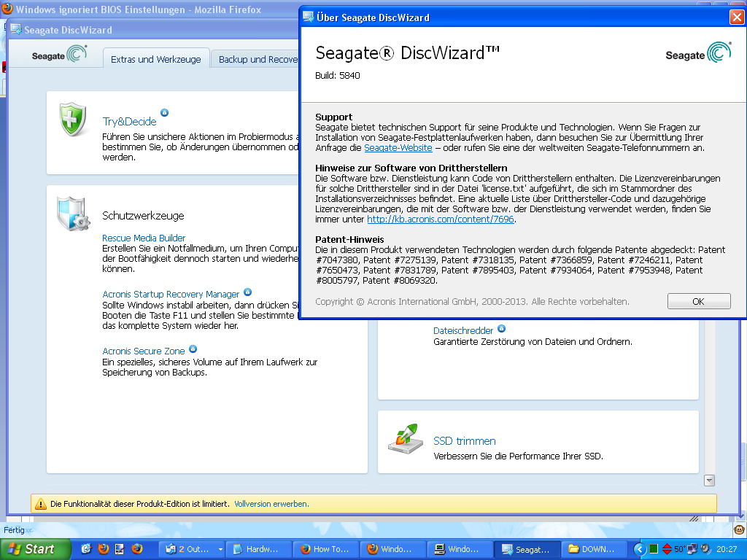Click the taskbar clock showing 20:27
The height and width of the screenshot is (560, 747).
pyautogui.click(x=727, y=549)
